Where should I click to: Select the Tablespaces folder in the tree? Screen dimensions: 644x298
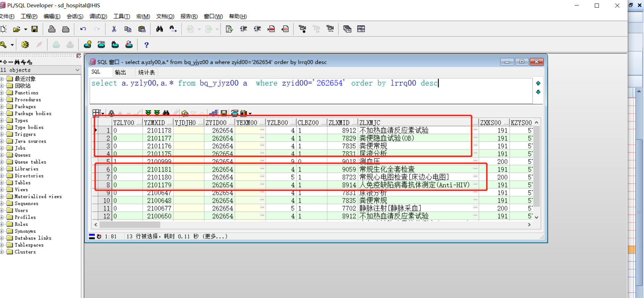point(29,245)
